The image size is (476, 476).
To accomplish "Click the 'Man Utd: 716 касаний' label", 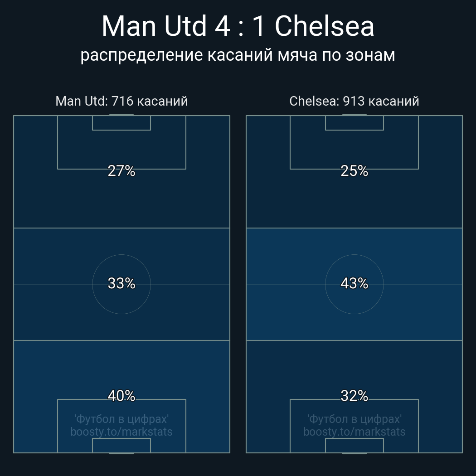I will click(x=121, y=101).
